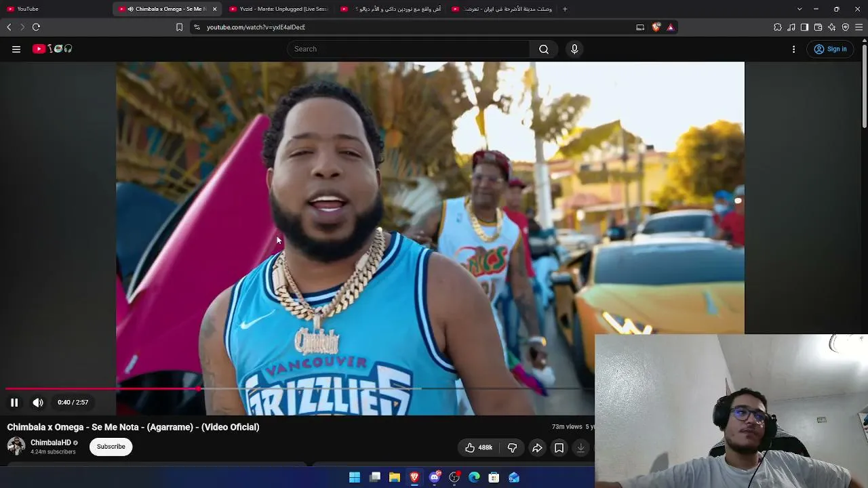
Task: Open File Explorer from taskbar
Action: [x=395, y=478]
